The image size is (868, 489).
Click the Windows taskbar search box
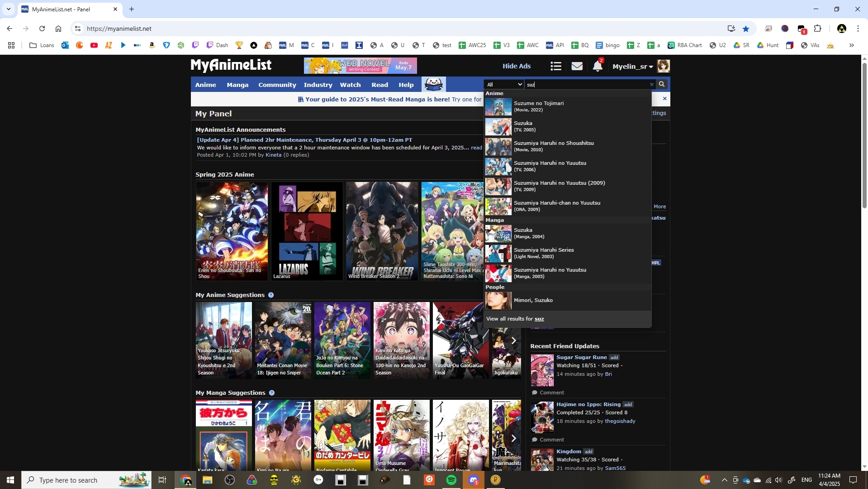point(86,480)
